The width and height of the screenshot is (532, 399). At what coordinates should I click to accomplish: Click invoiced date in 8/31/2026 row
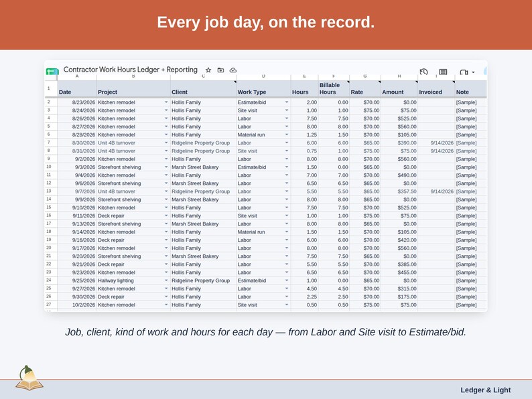[436, 151]
